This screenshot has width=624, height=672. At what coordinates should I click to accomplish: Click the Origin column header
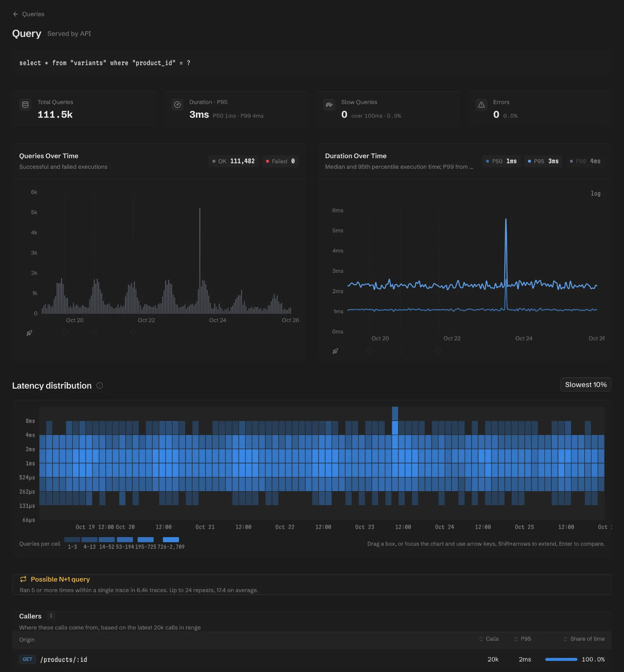pos(27,640)
